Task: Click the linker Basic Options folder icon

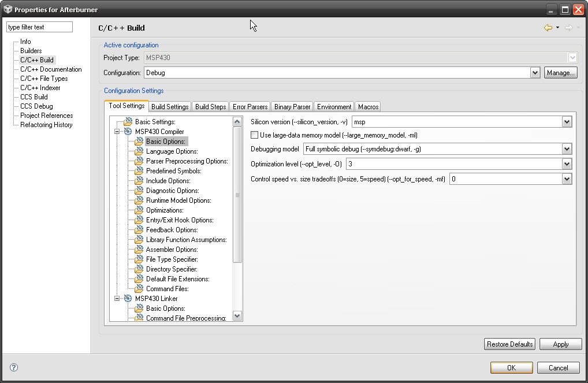Action: (x=139, y=308)
